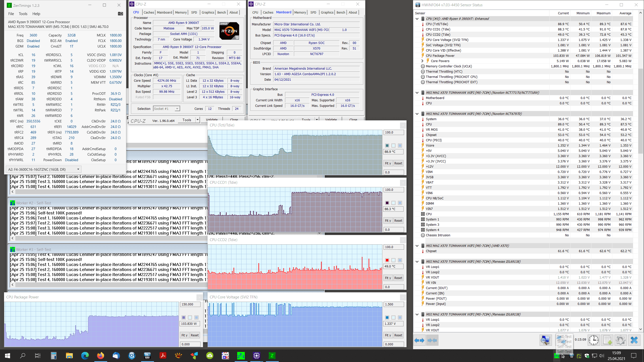
Task: Click Reset in CPU Core Voltage graph
Action: pos(398,335)
